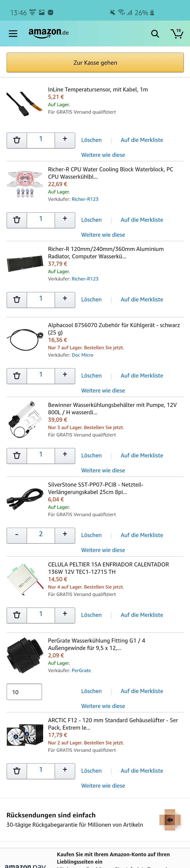190x868 pixels.
Task: Increase quantity of ARCTIC F12 fans
Action: coord(65,771)
